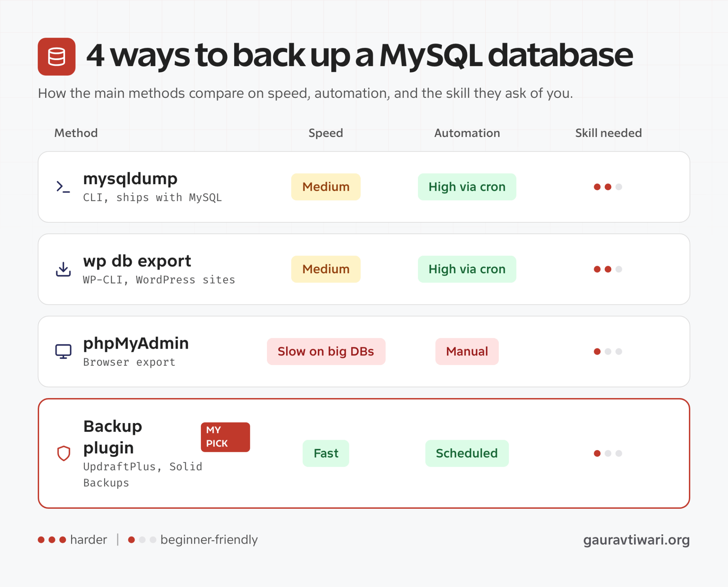The width and height of the screenshot is (728, 587).
Task: Click the three red dots next to harder
Action: click(x=52, y=540)
